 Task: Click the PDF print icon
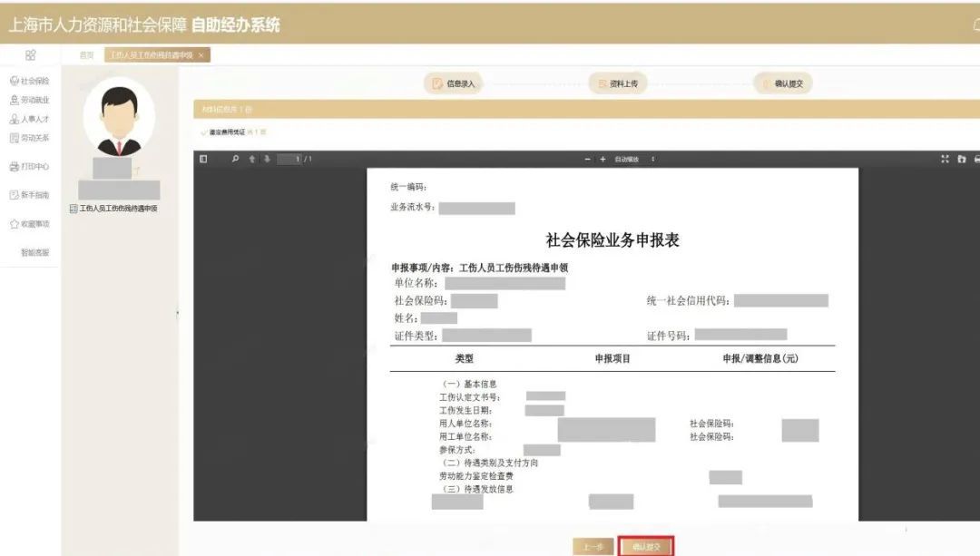pyautogui.click(x=976, y=160)
